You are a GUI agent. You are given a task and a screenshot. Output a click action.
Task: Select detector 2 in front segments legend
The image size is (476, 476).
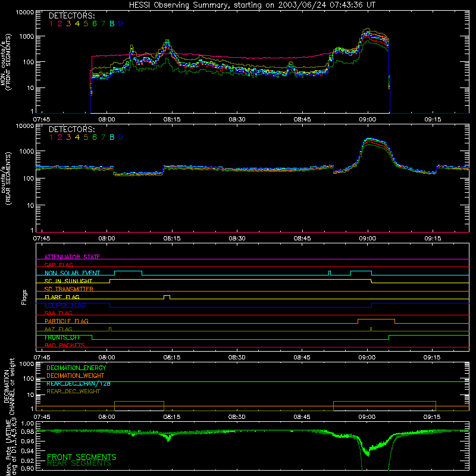point(60,24)
